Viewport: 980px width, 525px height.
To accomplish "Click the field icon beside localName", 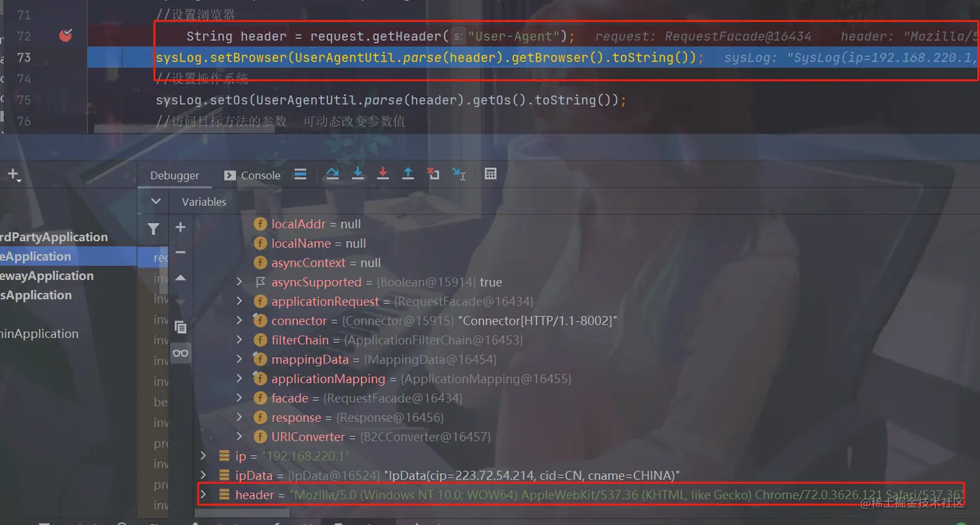I will [x=260, y=244].
